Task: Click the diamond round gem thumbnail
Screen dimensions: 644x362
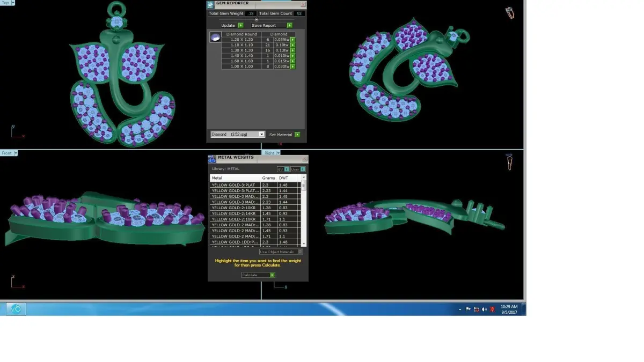Action: [x=215, y=38]
